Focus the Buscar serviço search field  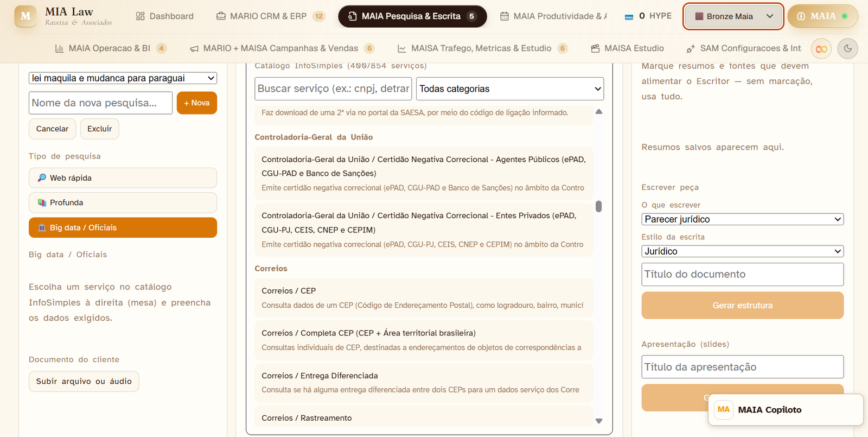pyautogui.click(x=333, y=88)
